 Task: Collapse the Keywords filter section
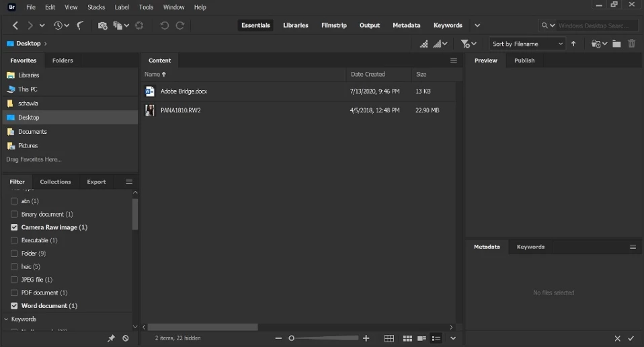pyautogui.click(x=6, y=319)
